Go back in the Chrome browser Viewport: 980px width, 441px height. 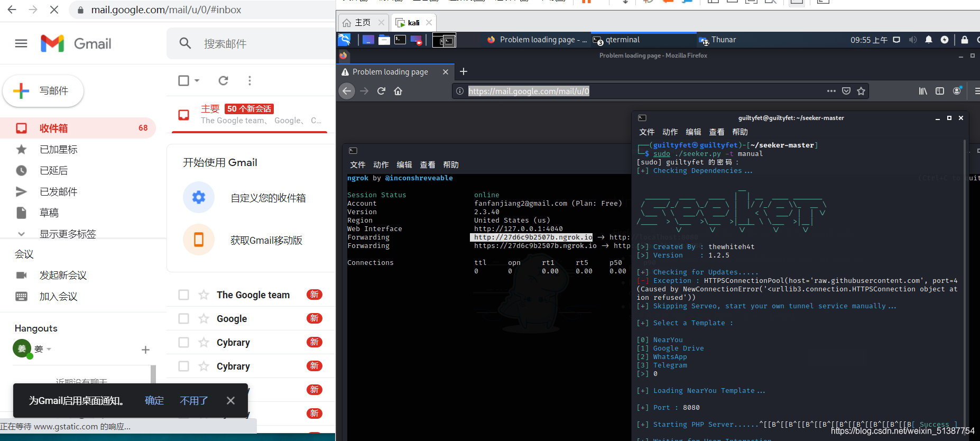coord(12,10)
